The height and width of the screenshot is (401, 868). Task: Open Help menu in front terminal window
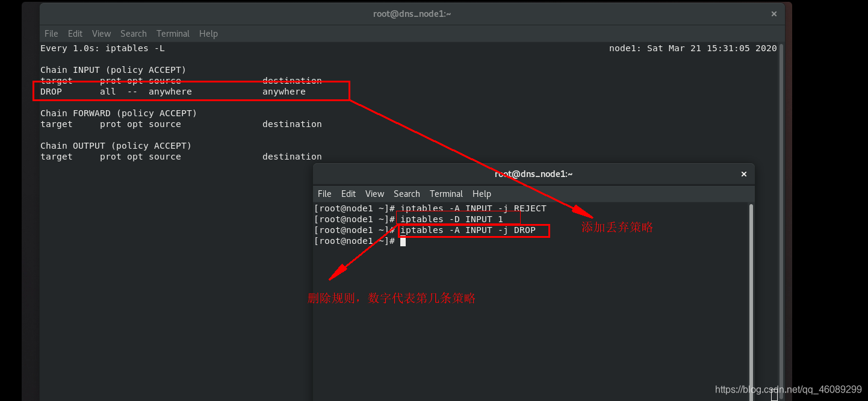pos(482,194)
